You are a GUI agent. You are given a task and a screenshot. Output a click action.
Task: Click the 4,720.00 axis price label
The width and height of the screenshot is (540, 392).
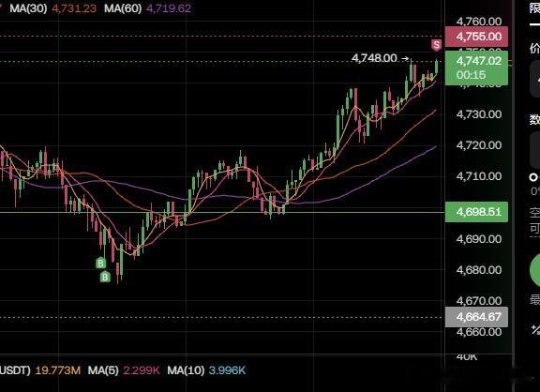pos(479,145)
